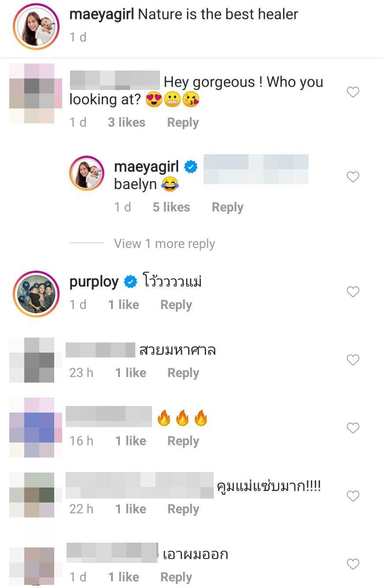The width and height of the screenshot is (383, 588).
Task: Like maeyagirl's "baelyn" reply heart
Action: click(353, 177)
